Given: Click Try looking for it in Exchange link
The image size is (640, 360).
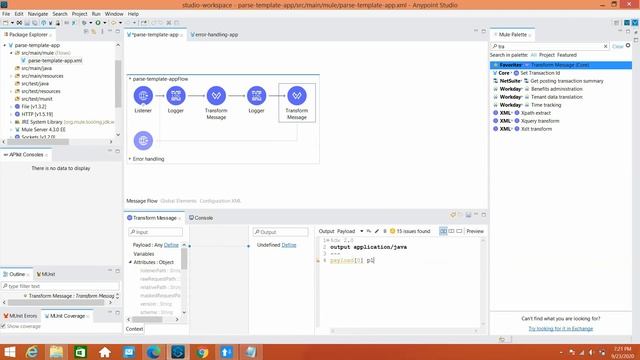Looking at the screenshot, I should click(x=560, y=329).
